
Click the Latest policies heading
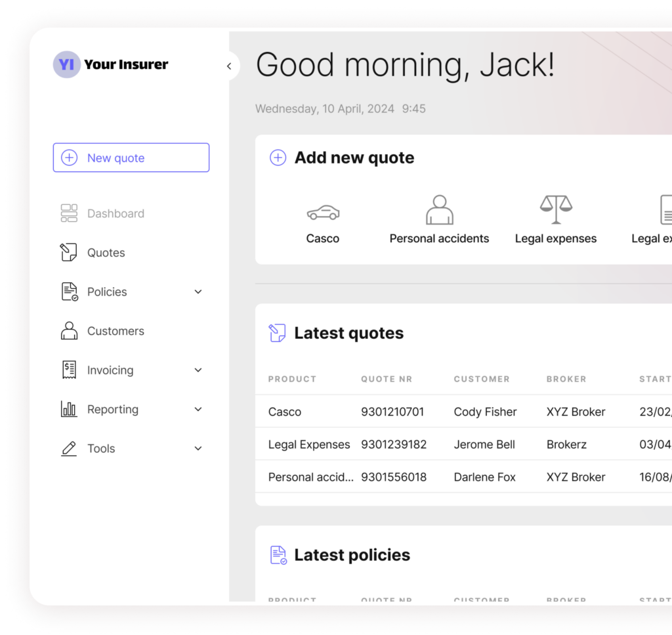(x=352, y=555)
